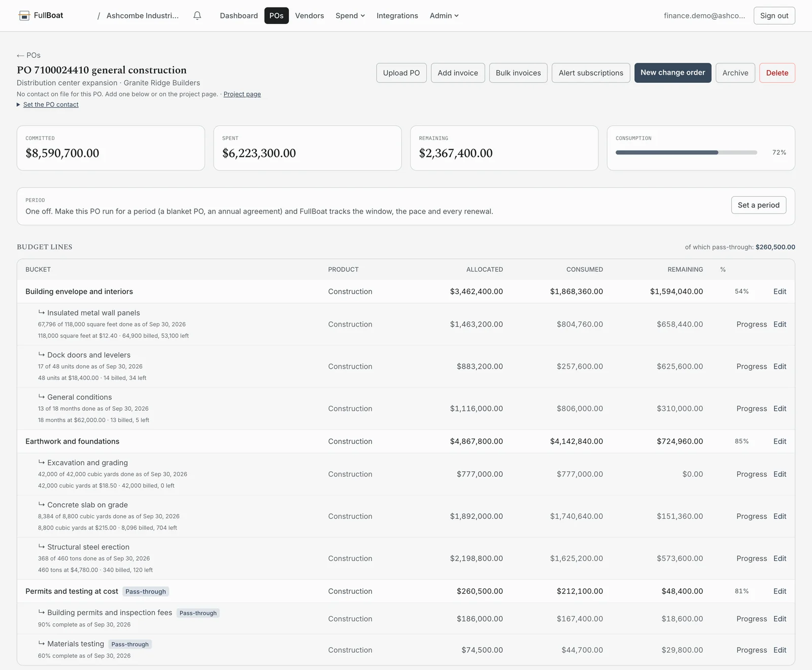The width and height of the screenshot is (812, 670).
Task: Edit the Concrete slab on grade line
Action: pyautogui.click(x=780, y=516)
